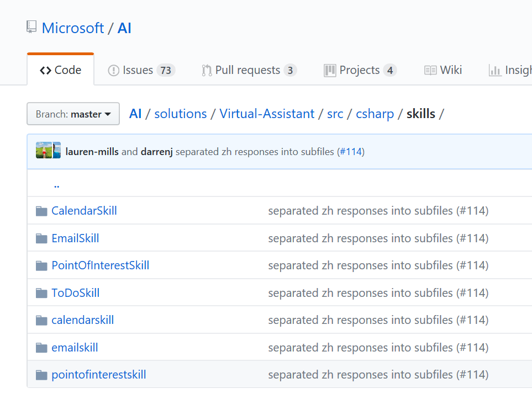Open commit message in ToDoSkill row
Image resolution: width=532 pixels, height=410 pixels.
tap(378, 293)
